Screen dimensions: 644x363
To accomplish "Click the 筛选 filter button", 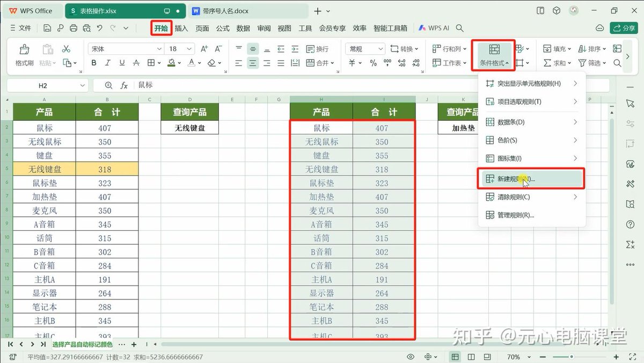I will 592,63.
